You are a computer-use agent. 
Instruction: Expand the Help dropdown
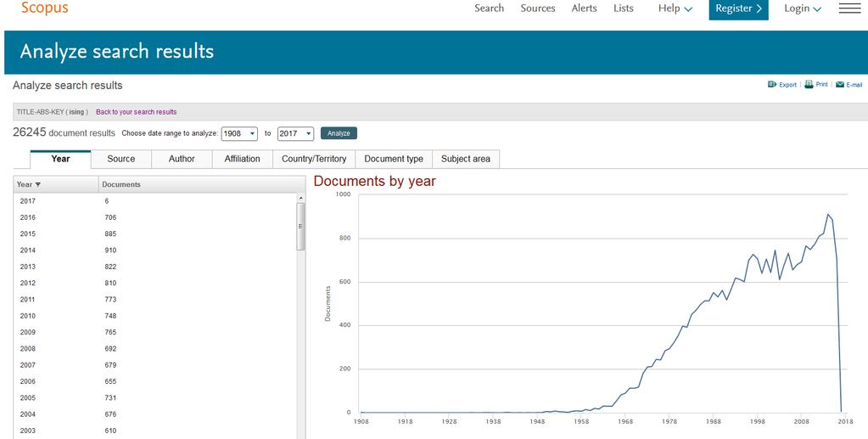pyautogui.click(x=675, y=8)
